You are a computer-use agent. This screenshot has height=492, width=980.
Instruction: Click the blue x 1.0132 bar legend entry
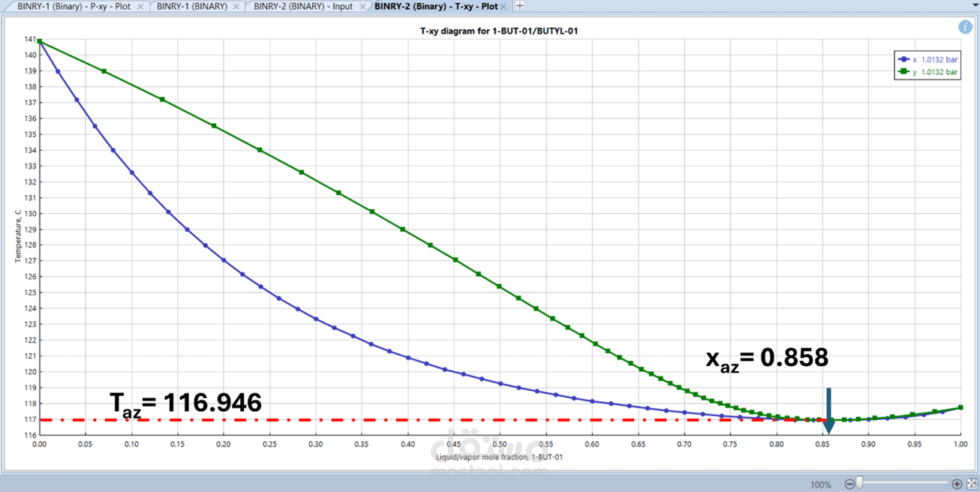[x=927, y=59]
